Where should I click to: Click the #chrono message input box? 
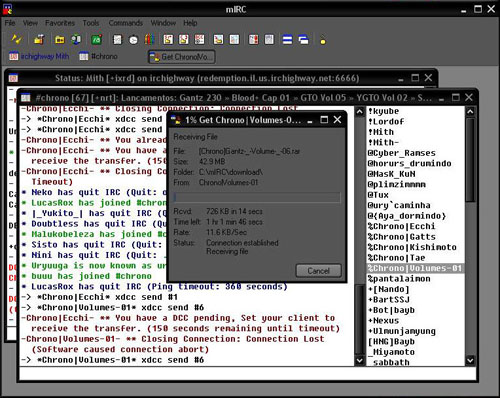click(247, 374)
